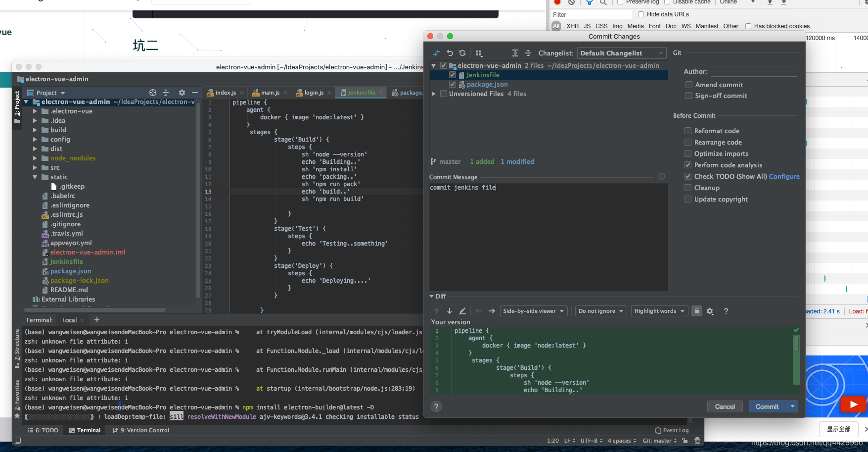This screenshot has height=452, width=868.
Task: Expand Unversioned Files node
Action: coord(434,94)
